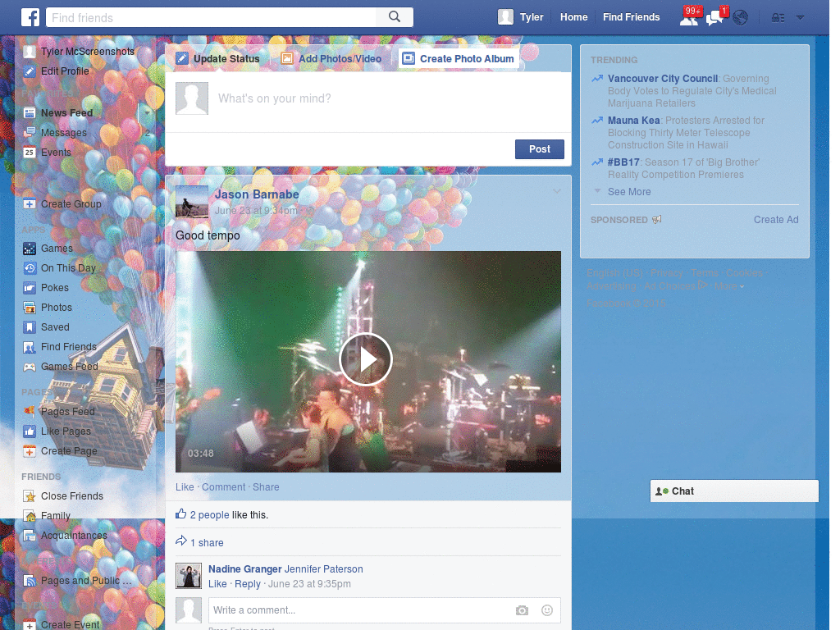Click the Acquaintances list icon
Viewport: 840px width, 630px height.
tap(30, 536)
